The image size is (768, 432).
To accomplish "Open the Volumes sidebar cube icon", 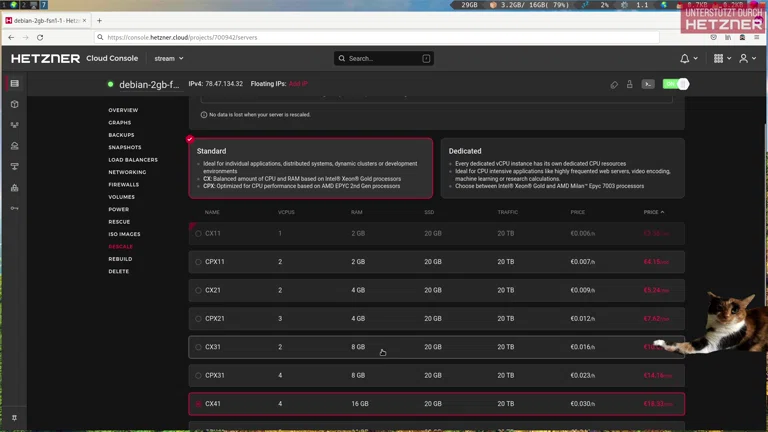I will [x=15, y=104].
